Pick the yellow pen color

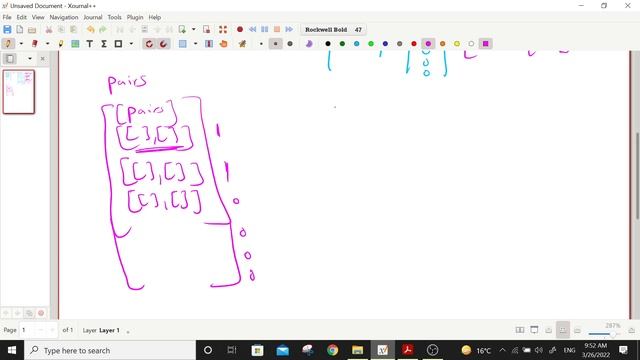457,44
